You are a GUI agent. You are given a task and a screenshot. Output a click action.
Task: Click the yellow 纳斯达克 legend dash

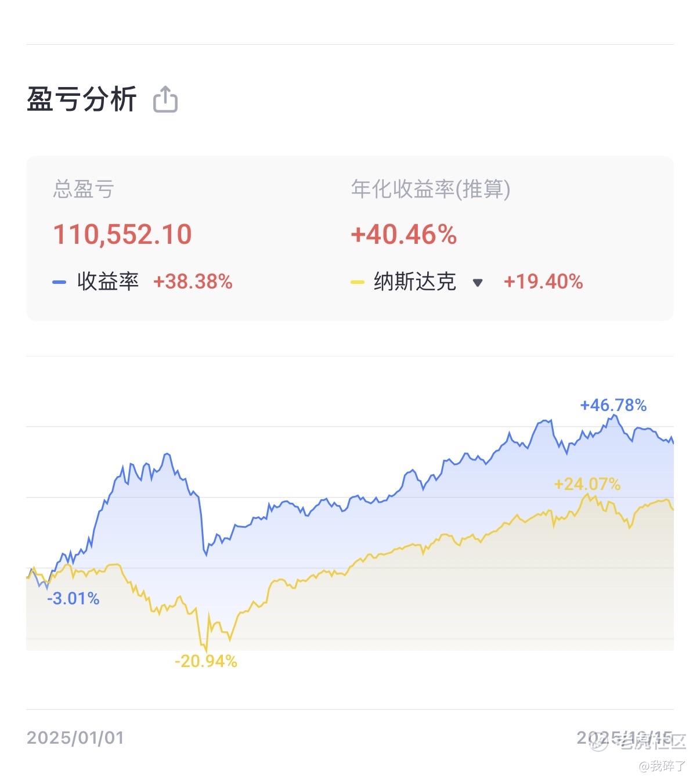tap(357, 282)
